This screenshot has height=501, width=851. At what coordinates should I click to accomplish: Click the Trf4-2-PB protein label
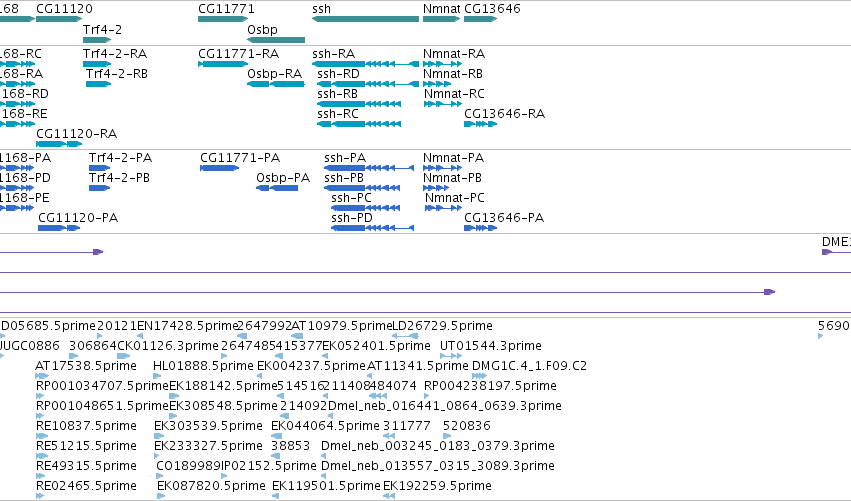(x=119, y=178)
